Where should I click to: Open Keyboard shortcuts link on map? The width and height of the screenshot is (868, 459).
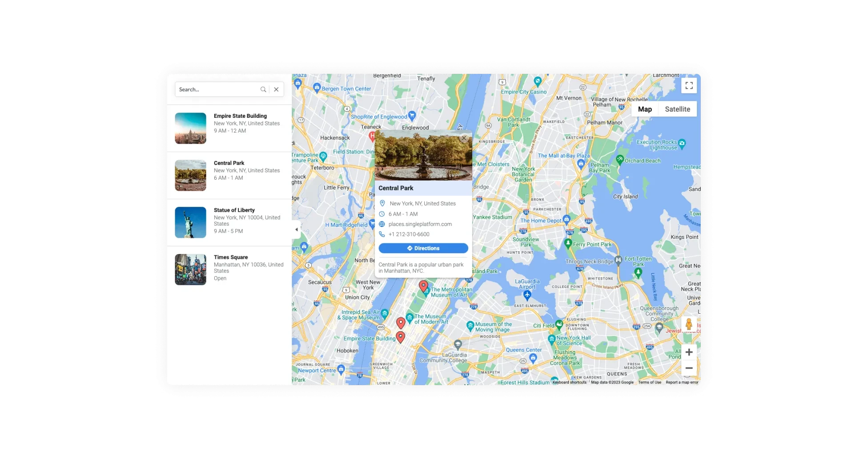coord(570,382)
